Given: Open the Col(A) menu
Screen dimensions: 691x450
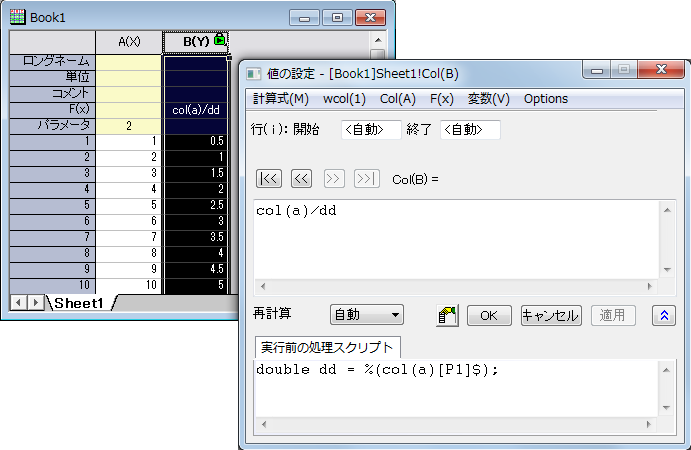Looking at the screenshot, I should tap(398, 99).
